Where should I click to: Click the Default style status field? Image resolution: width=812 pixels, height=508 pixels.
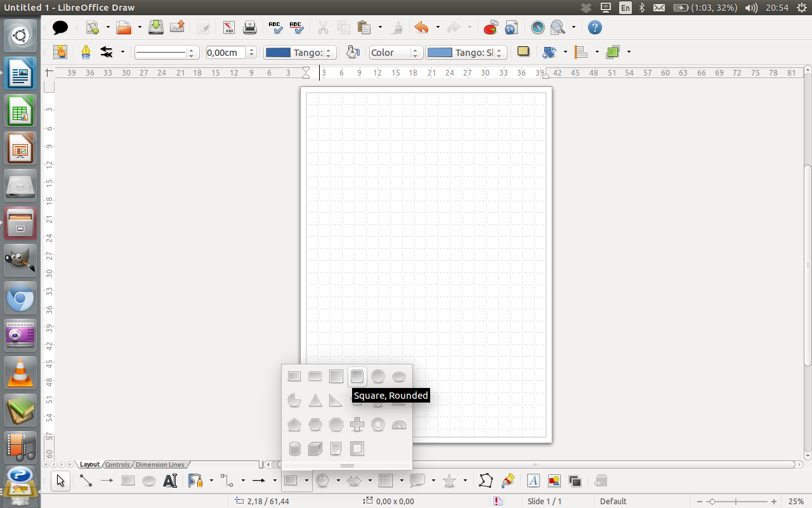tap(613, 502)
